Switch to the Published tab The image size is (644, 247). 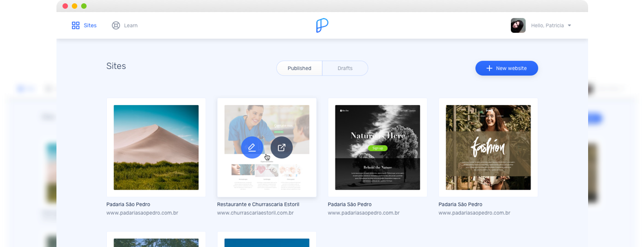pyautogui.click(x=299, y=68)
